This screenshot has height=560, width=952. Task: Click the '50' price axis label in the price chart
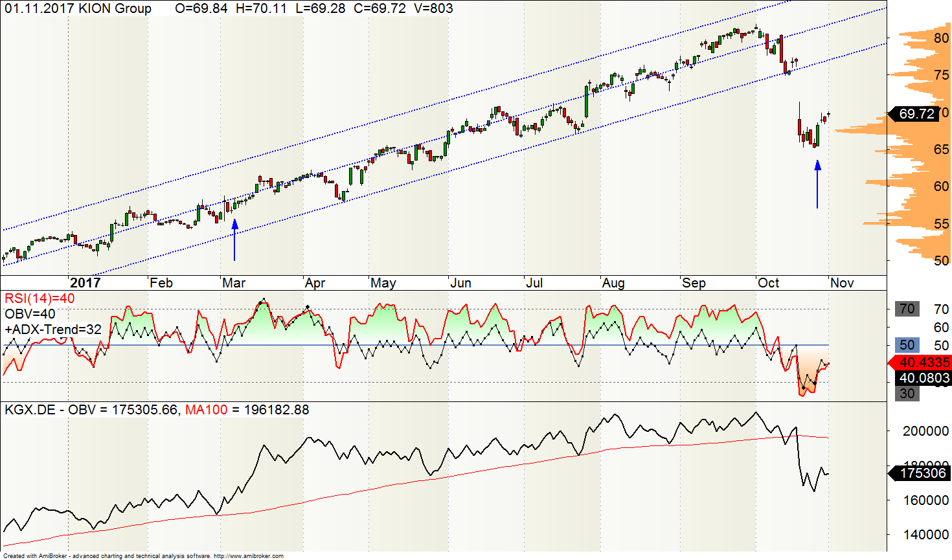[941, 261]
